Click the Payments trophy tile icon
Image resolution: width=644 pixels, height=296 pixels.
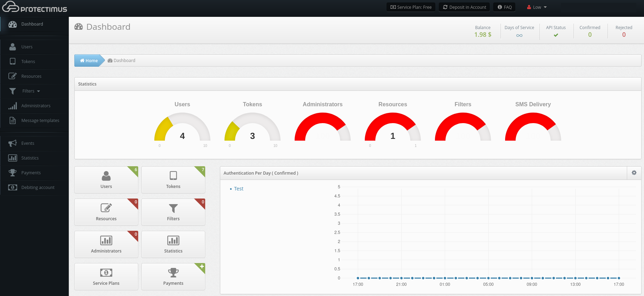(173, 273)
